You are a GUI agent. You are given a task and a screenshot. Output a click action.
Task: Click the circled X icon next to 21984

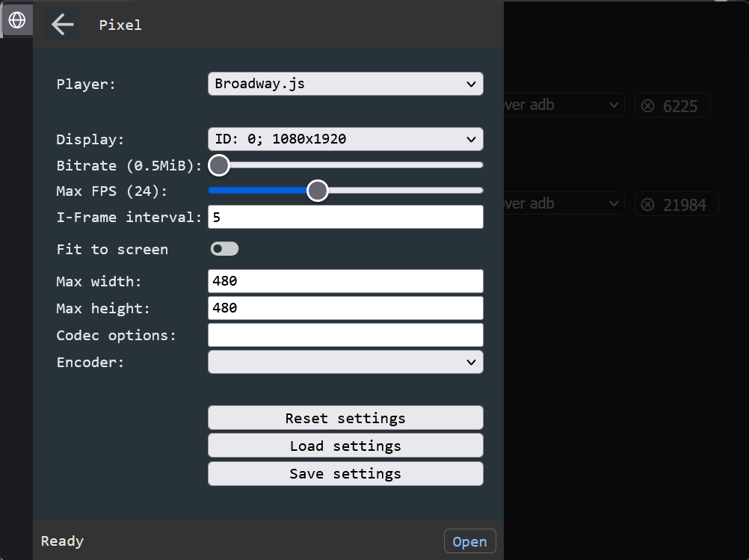click(648, 204)
